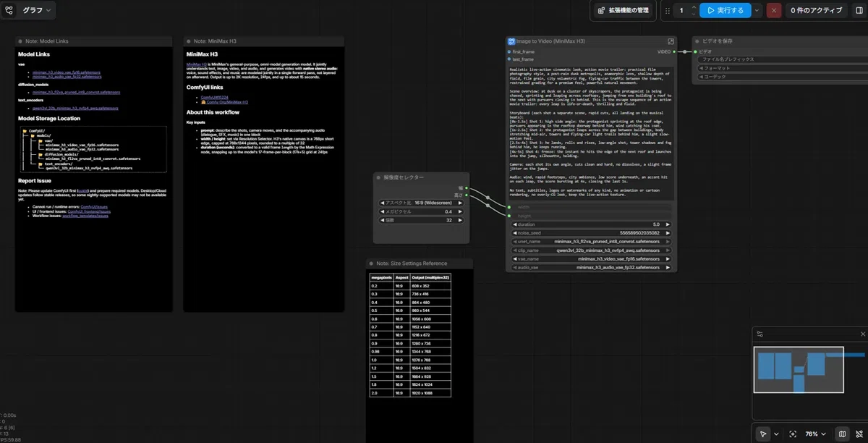Open the audio_vae model dropdown

(591, 267)
